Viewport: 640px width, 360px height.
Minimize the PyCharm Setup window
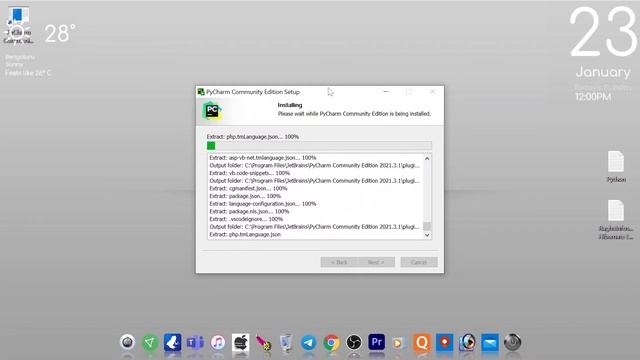tap(386, 92)
